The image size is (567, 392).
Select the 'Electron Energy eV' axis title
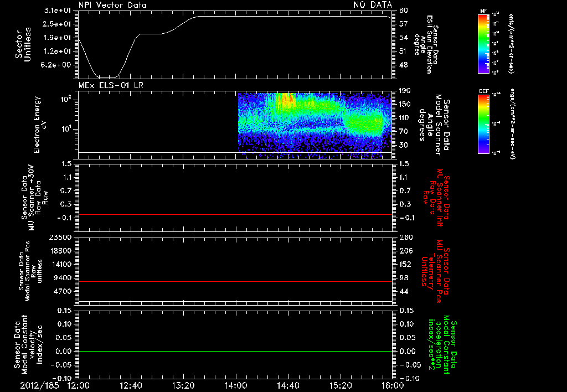40,125
